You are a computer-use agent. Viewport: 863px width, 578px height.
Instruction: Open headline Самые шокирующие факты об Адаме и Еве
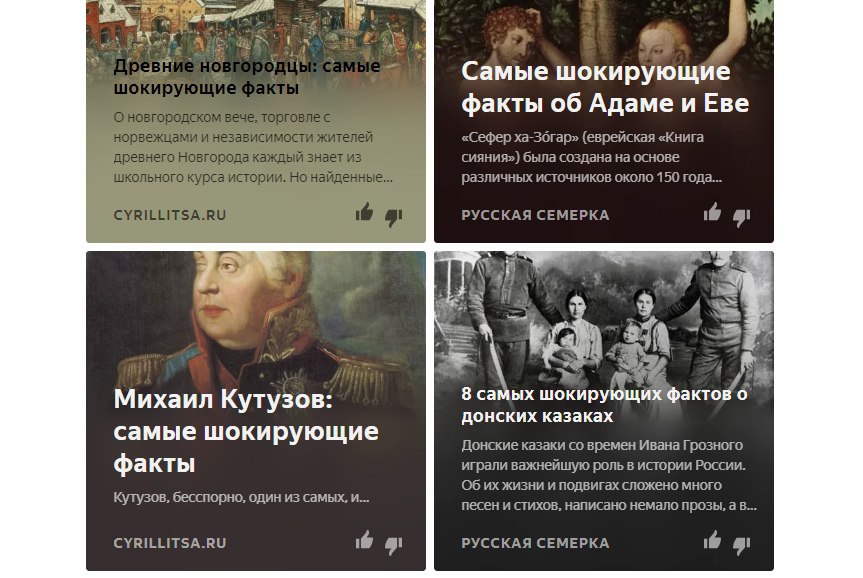click(x=605, y=87)
